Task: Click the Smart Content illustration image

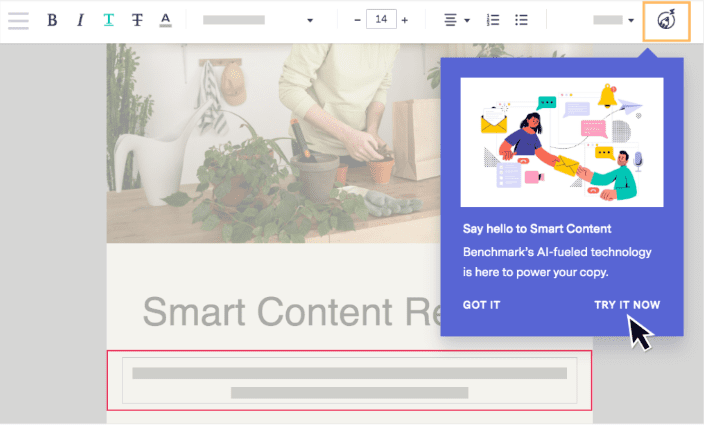Action: 561,142
